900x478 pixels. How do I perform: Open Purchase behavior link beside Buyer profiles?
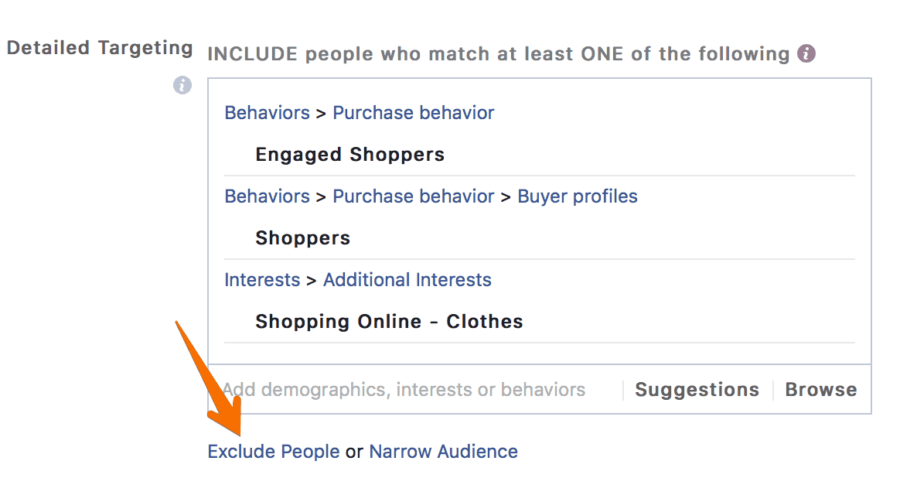pyautogui.click(x=413, y=196)
